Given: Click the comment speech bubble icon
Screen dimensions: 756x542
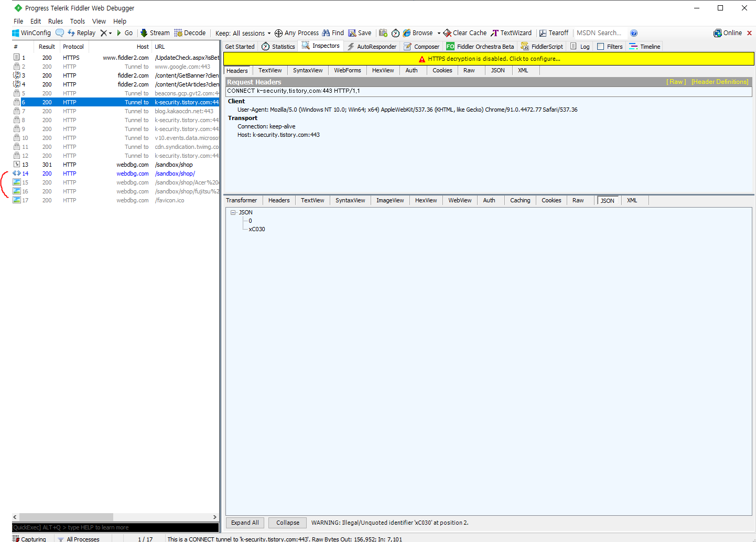Looking at the screenshot, I should pos(60,33).
